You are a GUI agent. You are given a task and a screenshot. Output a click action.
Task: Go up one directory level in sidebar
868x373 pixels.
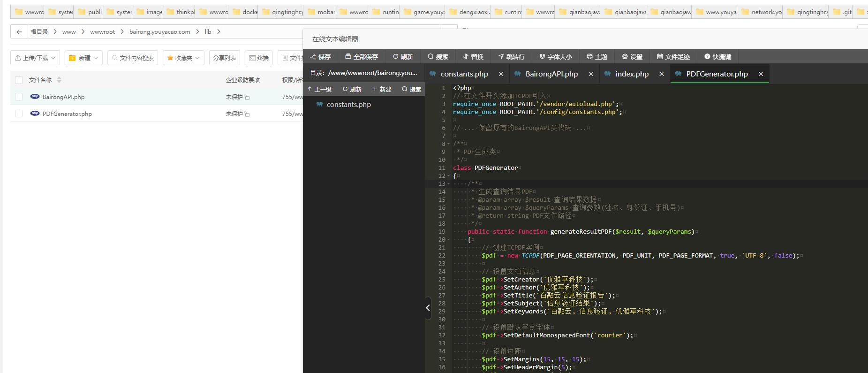(319, 89)
